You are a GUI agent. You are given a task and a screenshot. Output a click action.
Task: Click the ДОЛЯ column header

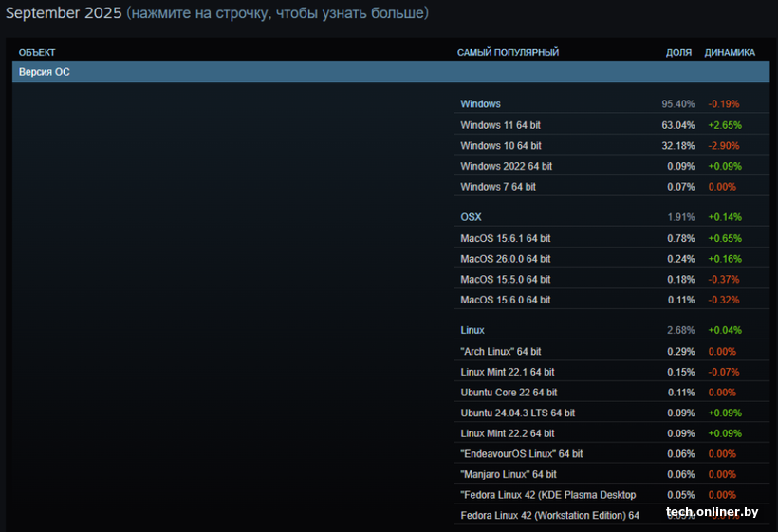point(678,52)
